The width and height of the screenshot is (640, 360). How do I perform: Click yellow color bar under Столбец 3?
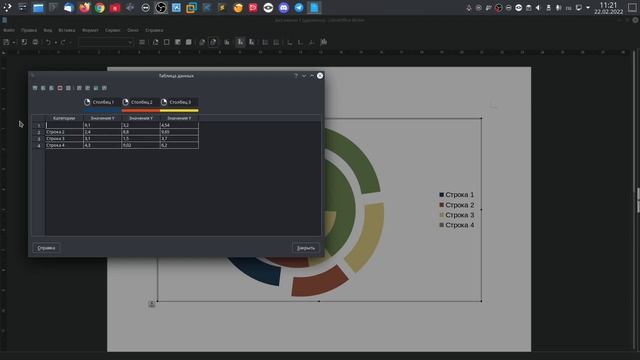coord(179,110)
